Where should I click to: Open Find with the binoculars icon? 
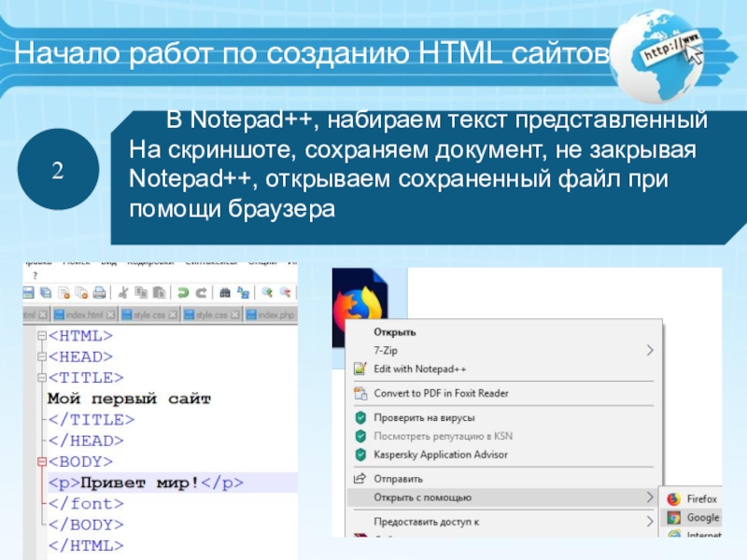[225, 292]
